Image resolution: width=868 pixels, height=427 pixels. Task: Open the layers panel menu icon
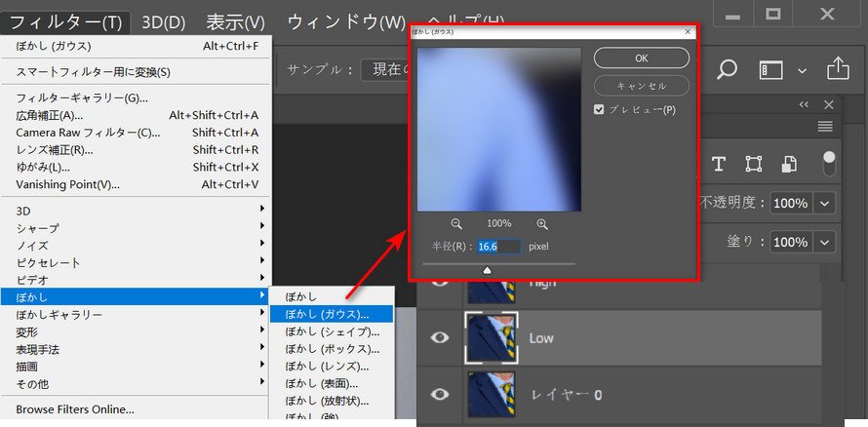point(825,127)
